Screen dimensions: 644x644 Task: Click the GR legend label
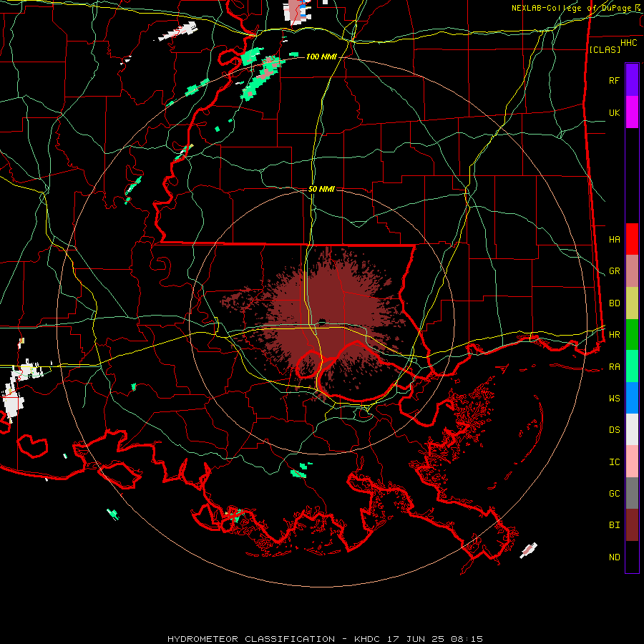click(615, 271)
